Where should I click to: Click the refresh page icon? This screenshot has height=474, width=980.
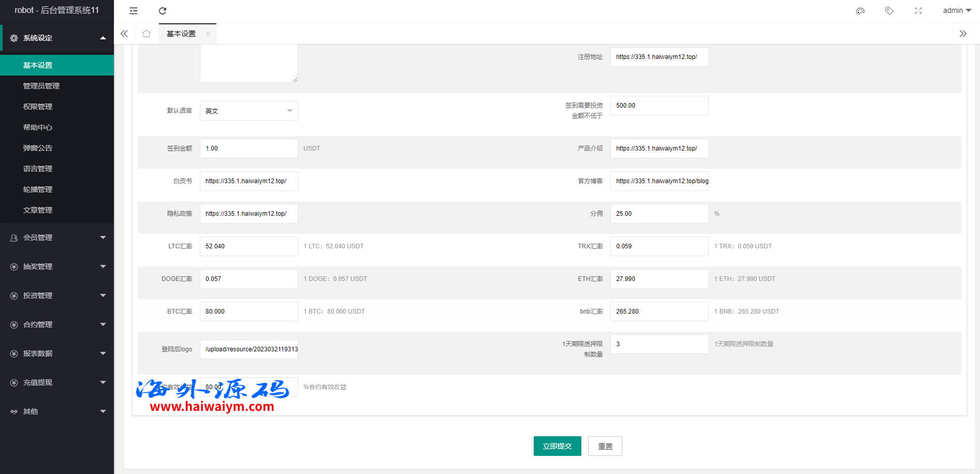163,11
